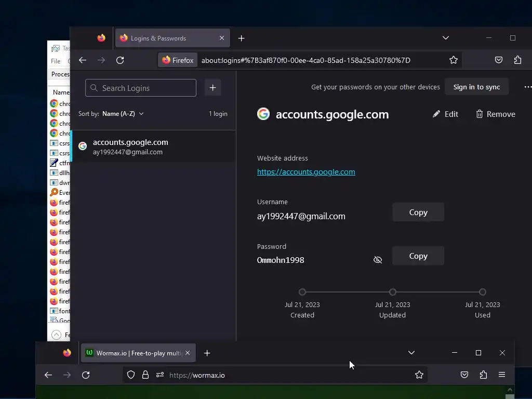
Task: Hide password with crossed eye icon
Action: click(x=378, y=260)
